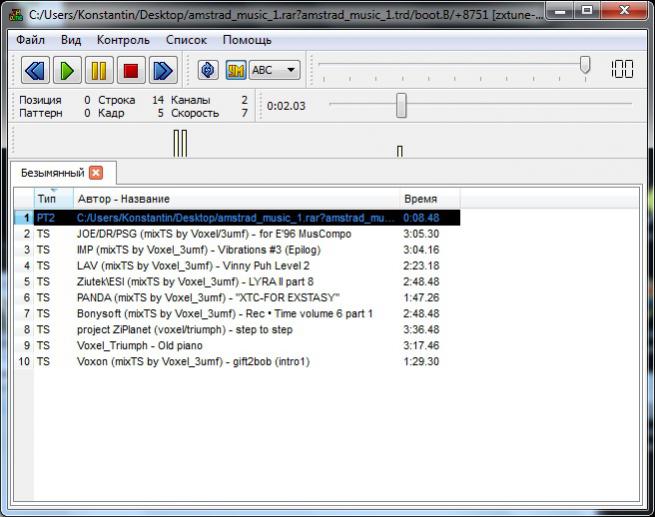Click the volume slider handle

tap(585, 65)
